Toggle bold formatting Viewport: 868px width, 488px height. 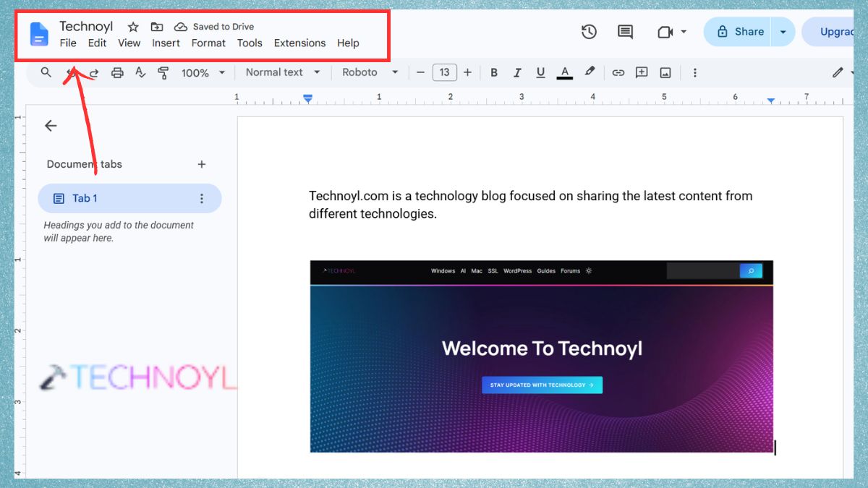click(x=494, y=72)
